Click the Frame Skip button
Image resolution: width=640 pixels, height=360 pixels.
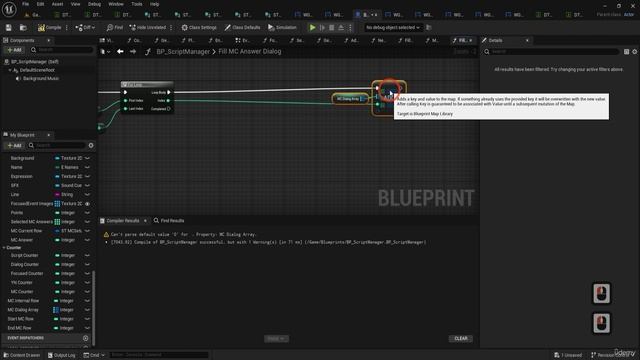point(322,27)
